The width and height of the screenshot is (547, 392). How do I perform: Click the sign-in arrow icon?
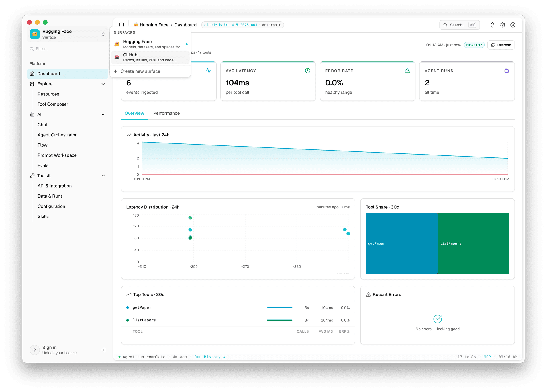tap(103, 350)
